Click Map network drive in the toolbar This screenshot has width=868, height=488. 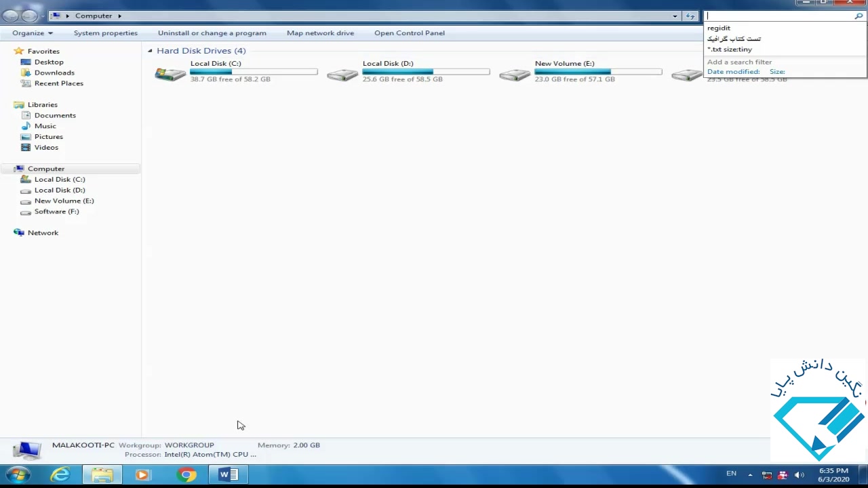click(x=320, y=33)
